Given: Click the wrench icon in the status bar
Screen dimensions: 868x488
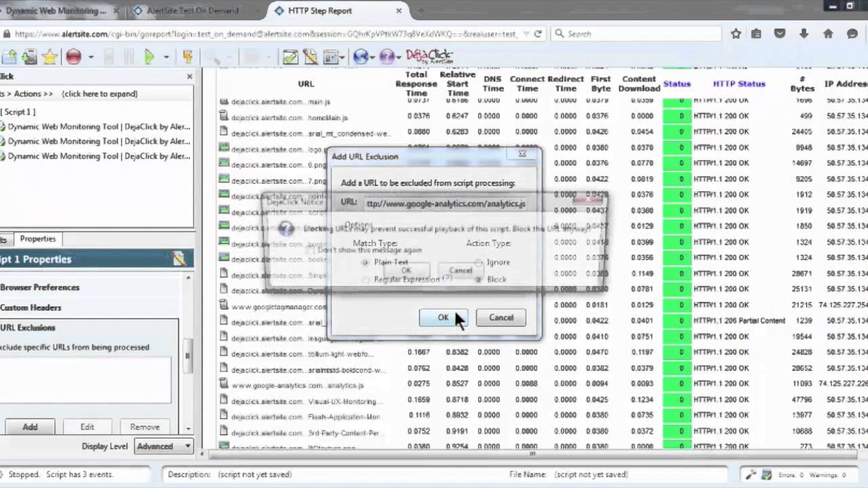Looking at the screenshot, I should point(751,474).
